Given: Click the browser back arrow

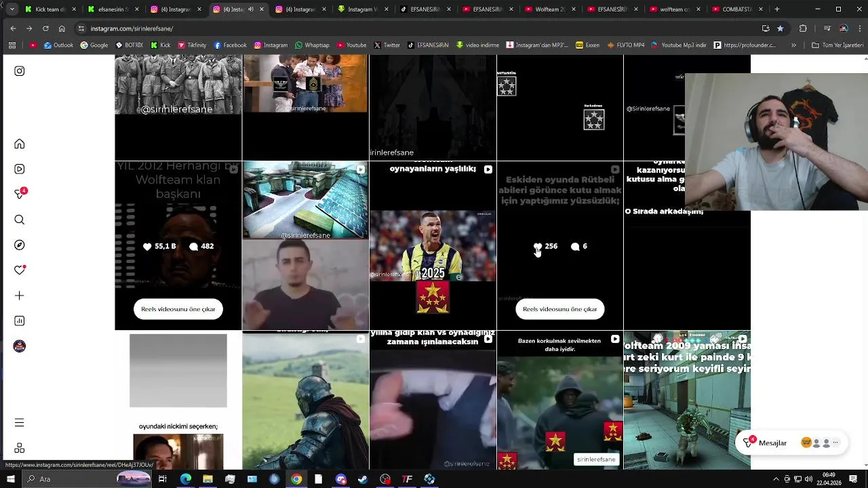Looking at the screenshot, I should click(x=13, y=28).
